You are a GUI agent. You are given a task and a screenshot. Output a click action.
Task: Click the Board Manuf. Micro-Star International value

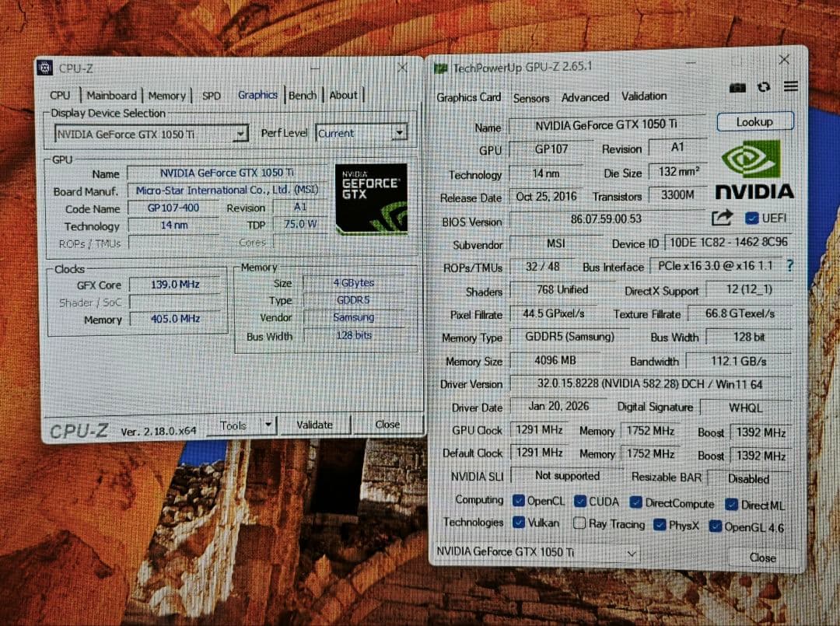[227, 190]
